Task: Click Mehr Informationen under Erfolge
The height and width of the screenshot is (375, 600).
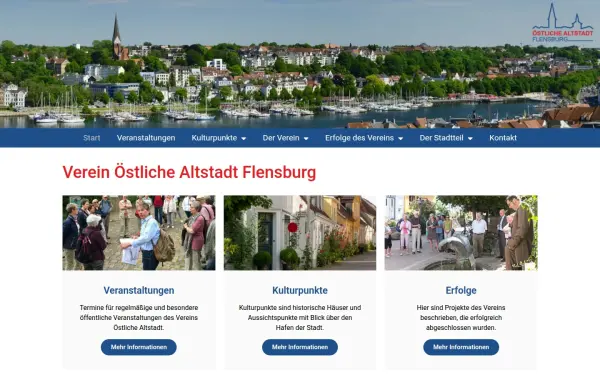Action: click(461, 347)
